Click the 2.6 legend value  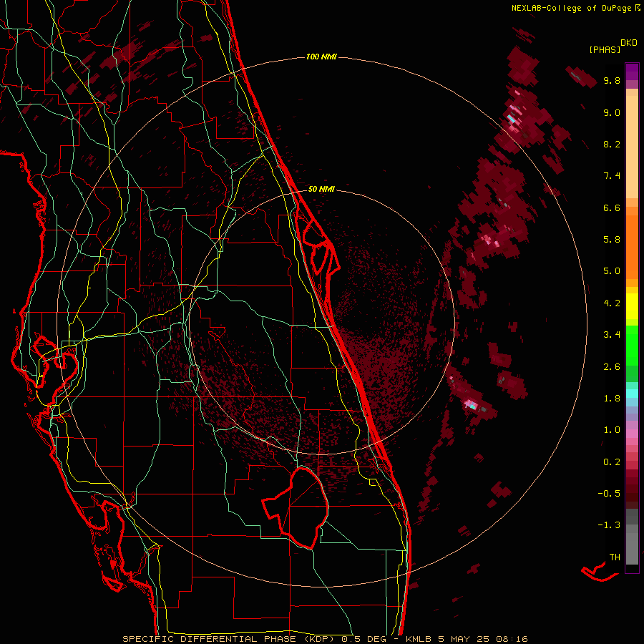612,367
